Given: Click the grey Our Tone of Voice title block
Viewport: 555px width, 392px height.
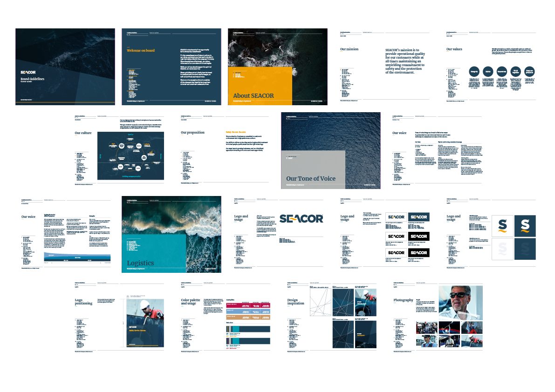Looking at the screenshot, I should (313, 169).
